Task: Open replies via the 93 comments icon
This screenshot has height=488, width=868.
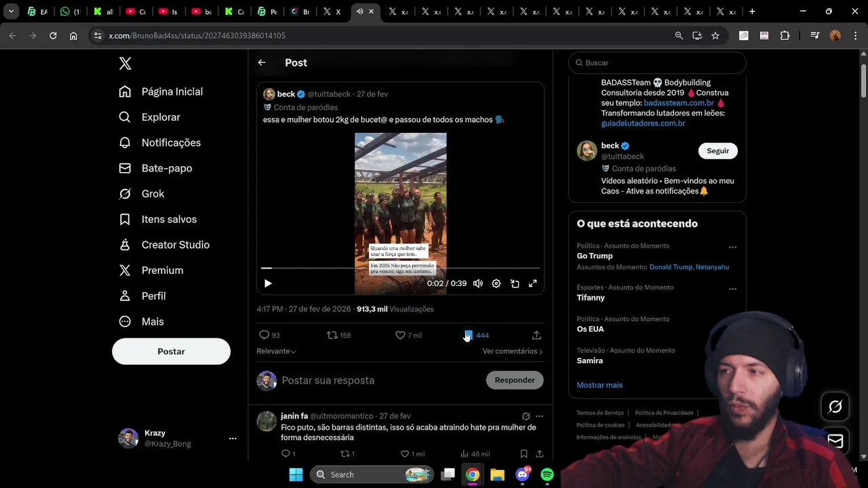Action: coord(264,335)
